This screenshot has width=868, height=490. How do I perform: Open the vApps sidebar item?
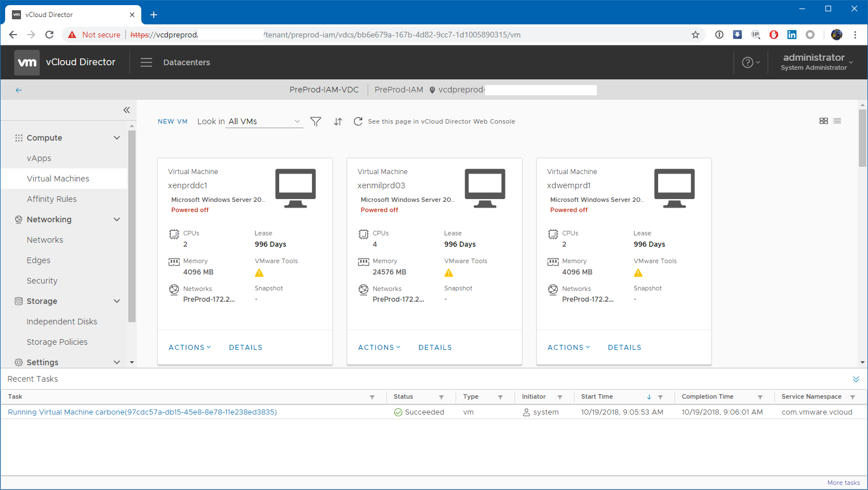click(39, 158)
